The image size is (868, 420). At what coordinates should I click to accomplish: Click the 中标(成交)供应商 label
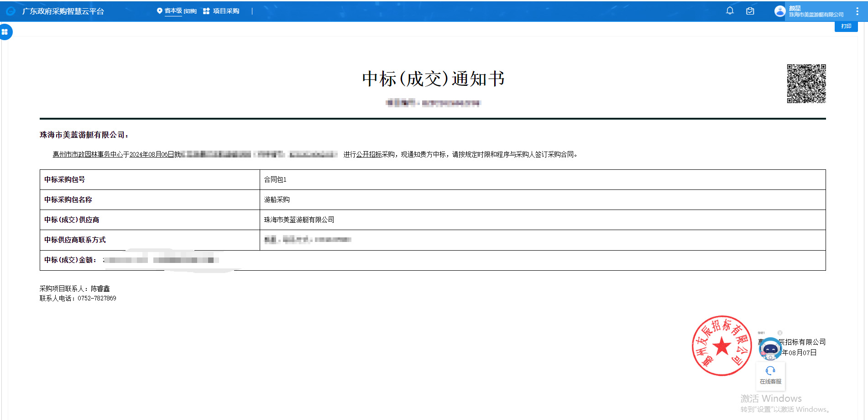(72, 220)
